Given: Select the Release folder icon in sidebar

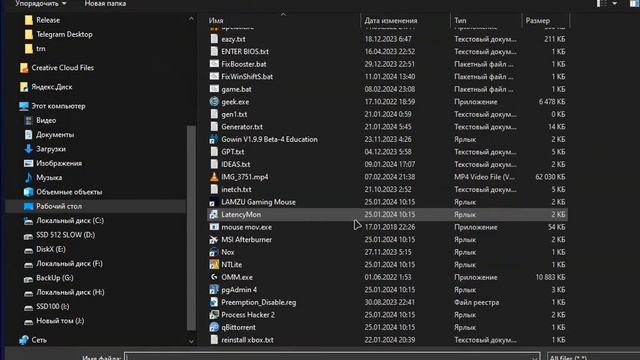Looking at the screenshot, I should coord(29,20).
